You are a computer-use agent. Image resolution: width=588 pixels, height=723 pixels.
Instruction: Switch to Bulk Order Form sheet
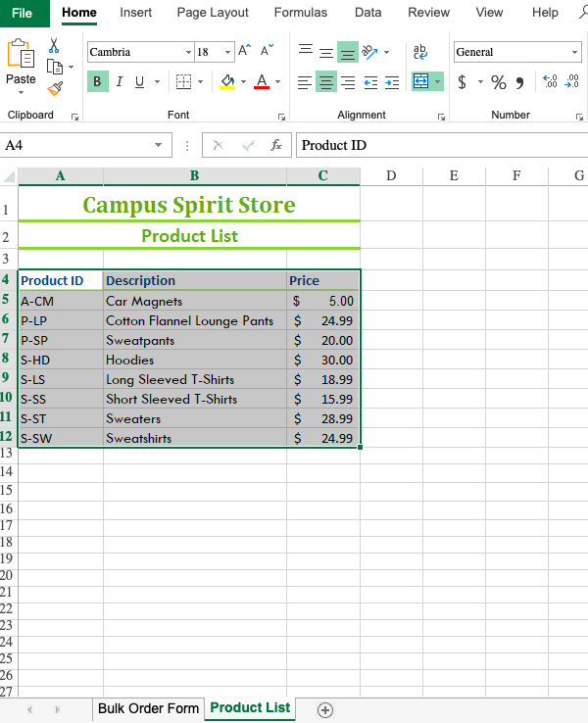(x=148, y=708)
